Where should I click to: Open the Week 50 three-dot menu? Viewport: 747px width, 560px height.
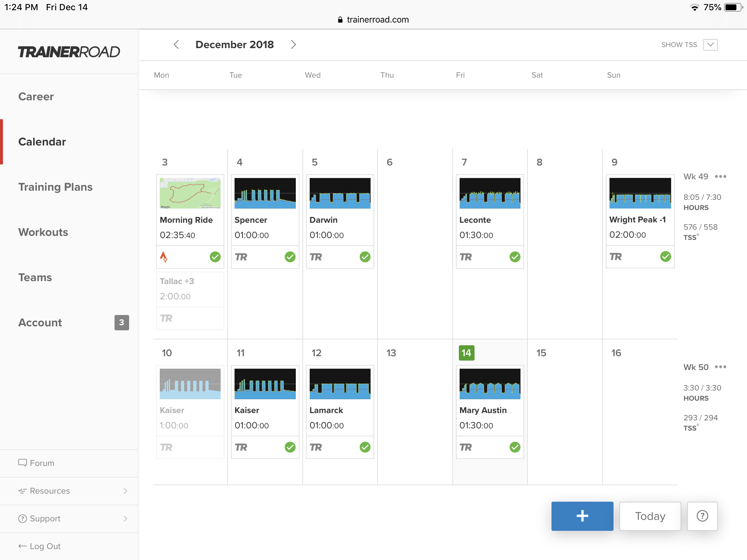click(720, 367)
